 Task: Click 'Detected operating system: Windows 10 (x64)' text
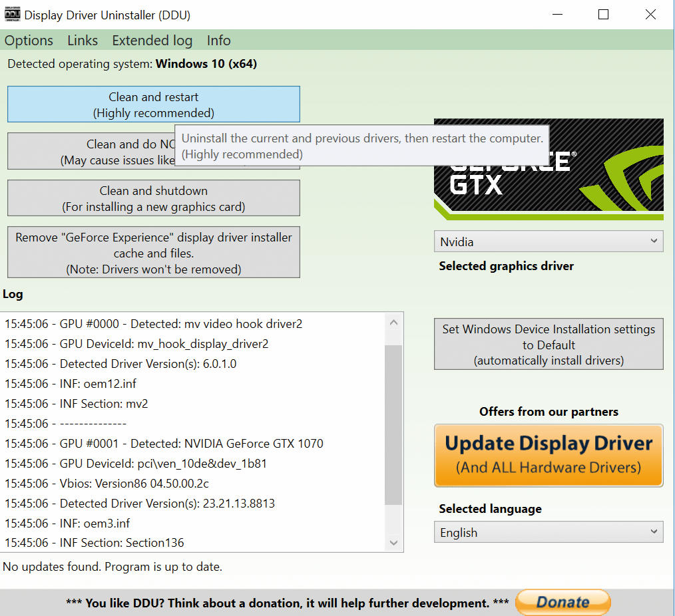(132, 64)
